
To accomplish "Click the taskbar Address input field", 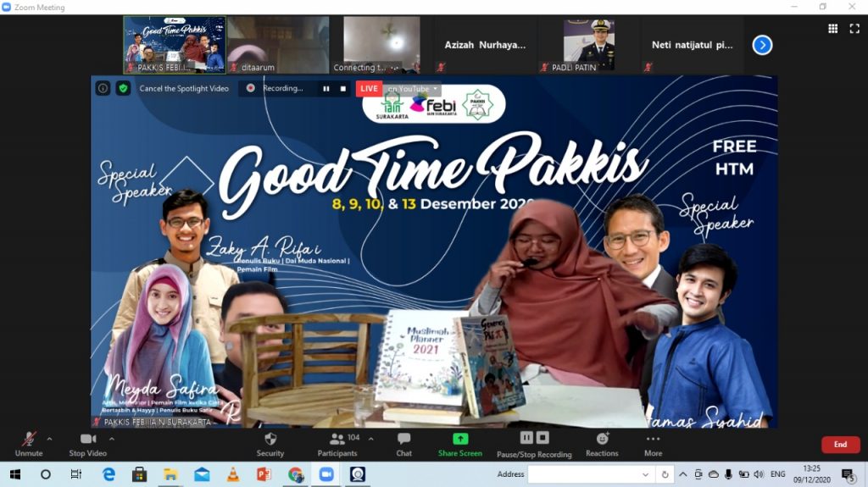I will pos(583,474).
